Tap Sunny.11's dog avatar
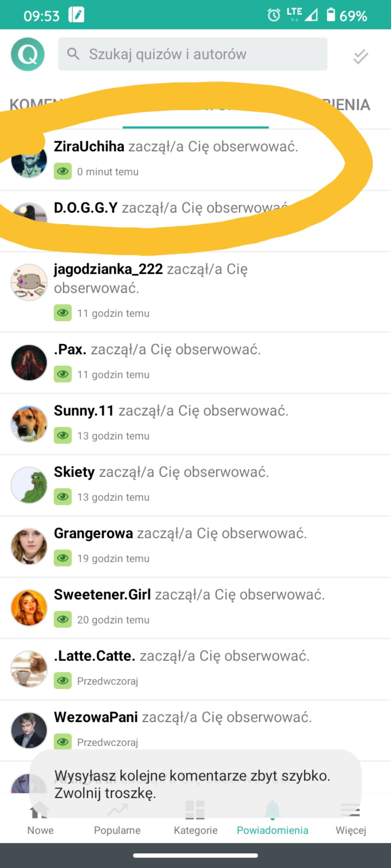The width and height of the screenshot is (391, 868). pyautogui.click(x=29, y=424)
